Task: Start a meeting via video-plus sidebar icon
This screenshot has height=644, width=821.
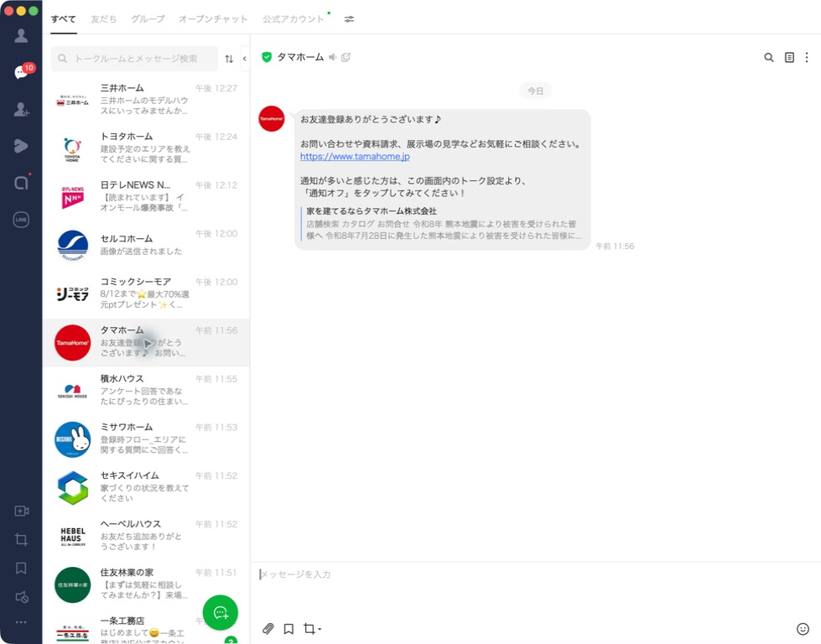Action: 22,511
